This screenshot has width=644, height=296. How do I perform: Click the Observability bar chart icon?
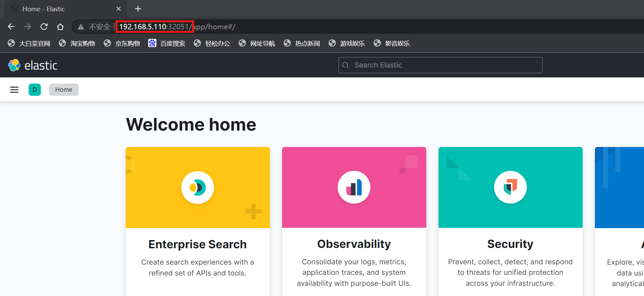(354, 187)
